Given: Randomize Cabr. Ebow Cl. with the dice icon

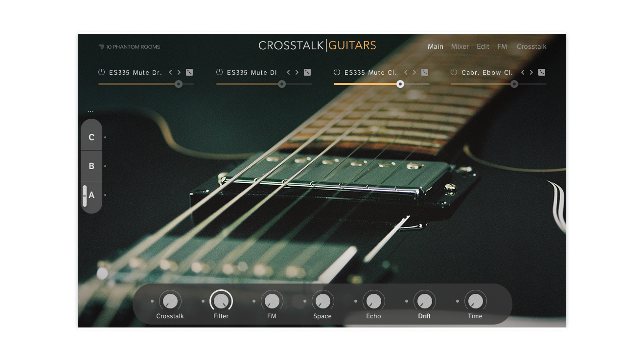Looking at the screenshot, I should (542, 72).
